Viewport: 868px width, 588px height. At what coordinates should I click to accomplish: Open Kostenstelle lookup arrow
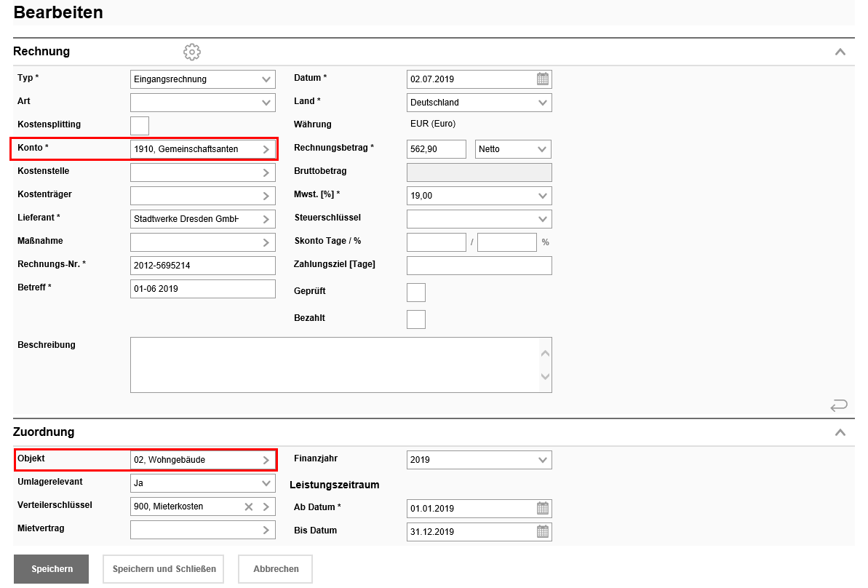pos(266,173)
